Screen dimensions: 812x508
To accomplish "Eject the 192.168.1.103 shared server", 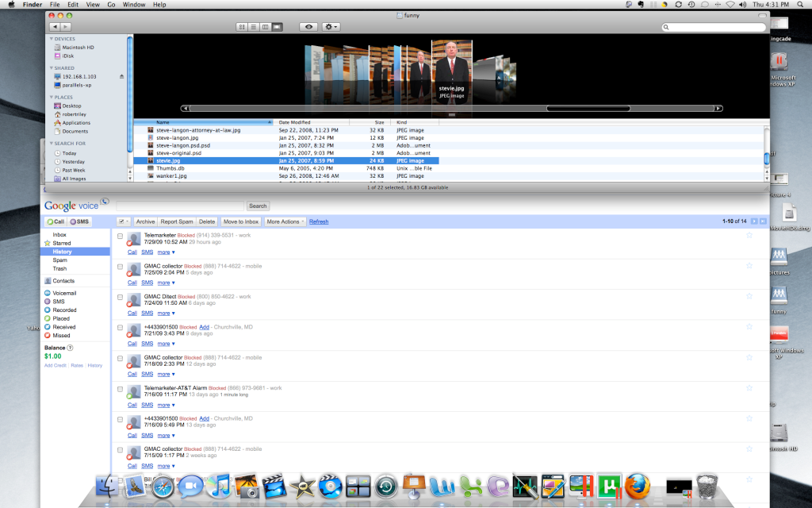I will [x=121, y=76].
